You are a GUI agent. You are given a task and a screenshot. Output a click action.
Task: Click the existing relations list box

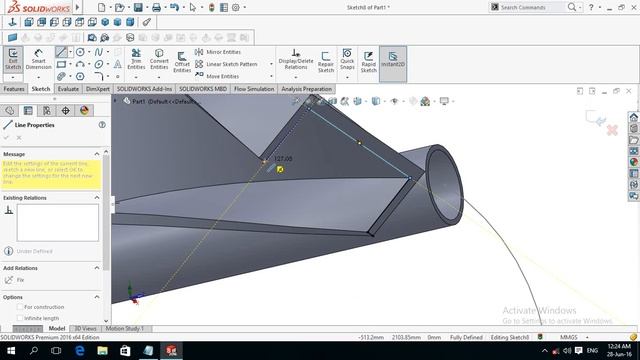[x=58, y=223]
